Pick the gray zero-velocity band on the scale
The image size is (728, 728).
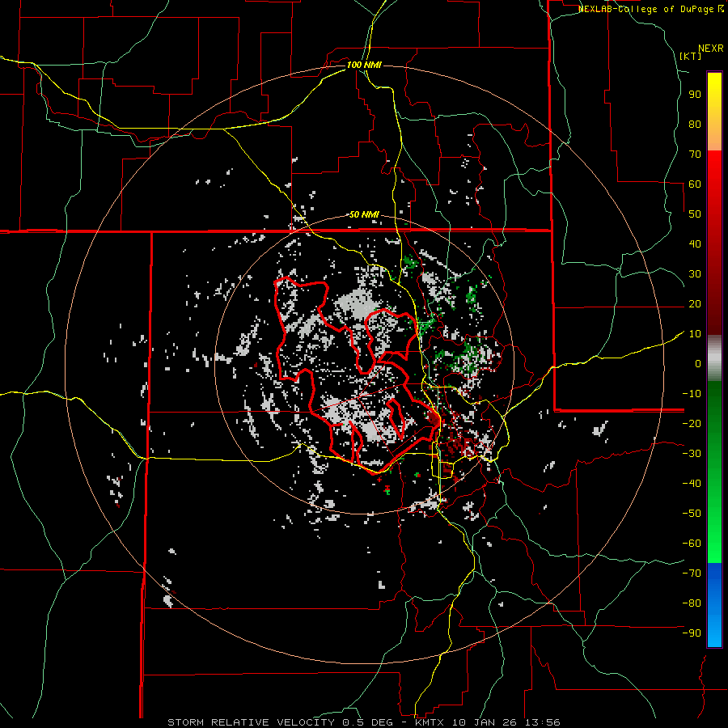point(714,358)
